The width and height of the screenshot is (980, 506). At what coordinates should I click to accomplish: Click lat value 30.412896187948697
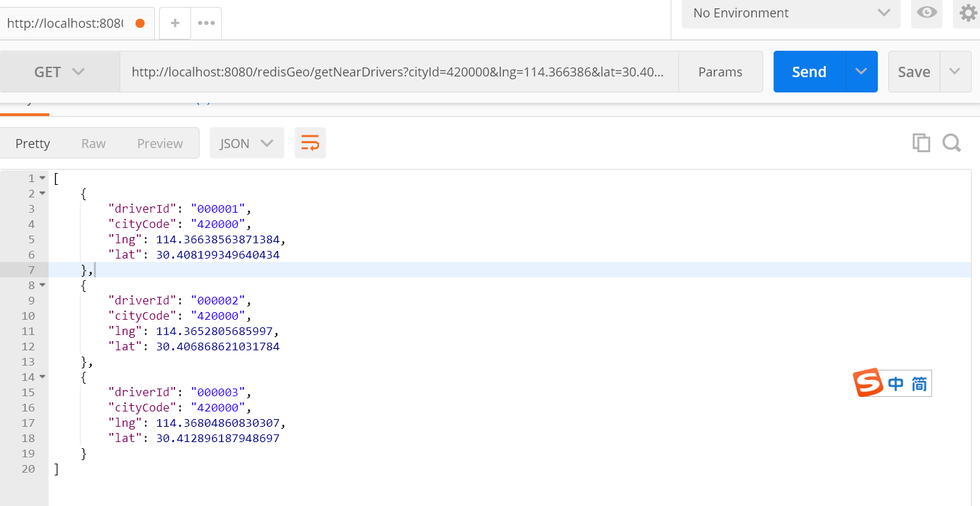[218, 438]
